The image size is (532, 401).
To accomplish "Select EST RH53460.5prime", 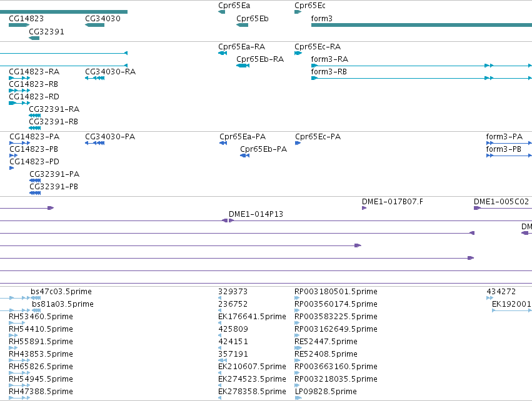I will coord(41,317).
